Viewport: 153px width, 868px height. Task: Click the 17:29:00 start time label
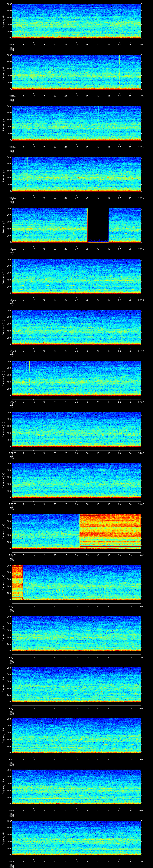(x=12, y=810)
